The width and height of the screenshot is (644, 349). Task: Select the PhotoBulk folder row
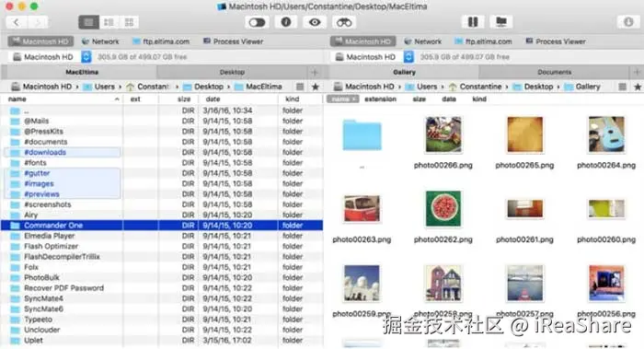pos(162,277)
